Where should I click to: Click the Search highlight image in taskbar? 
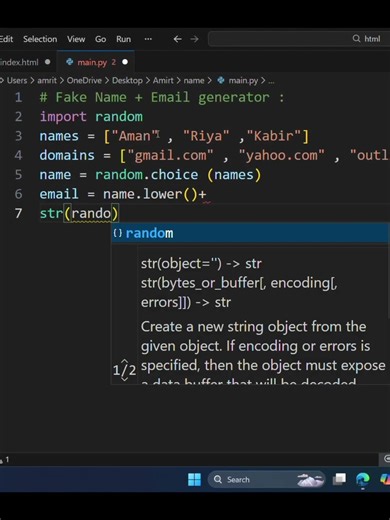click(310, 480)
